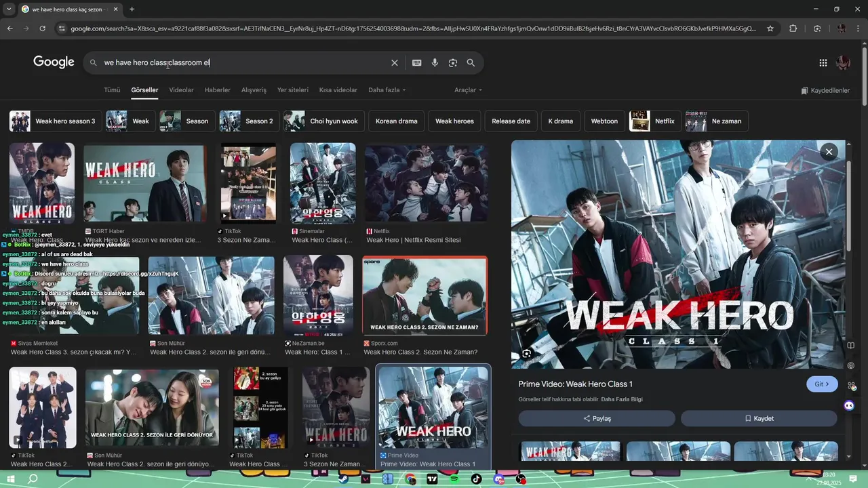
Task: Open a new browser tab
Action: point(132,9)
